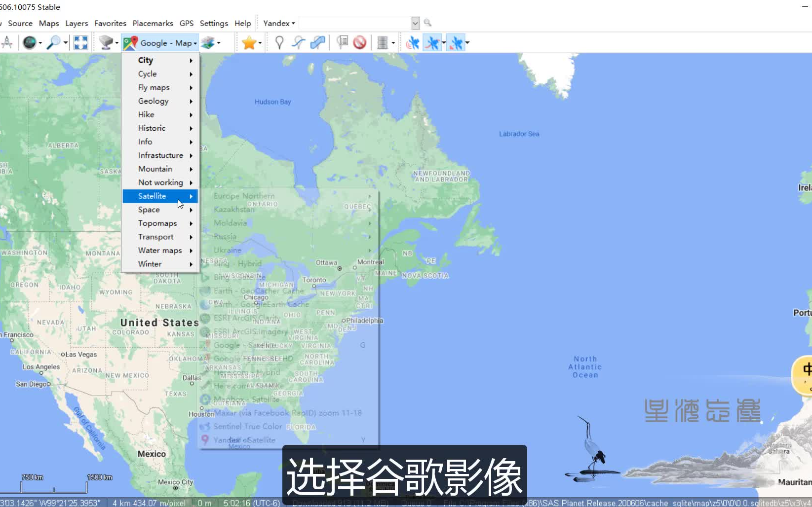This screenshot has width=812, height=507.
Task: Toggle GPS track display icon
Action: [432, 43]
